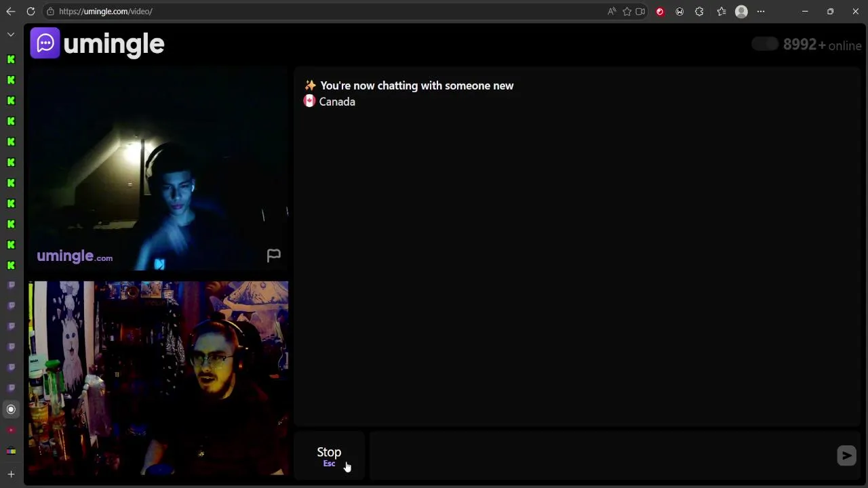The width and height of the screenshot is (868, 488).
Task: Click the stranger's video feed
Action: 159,169
